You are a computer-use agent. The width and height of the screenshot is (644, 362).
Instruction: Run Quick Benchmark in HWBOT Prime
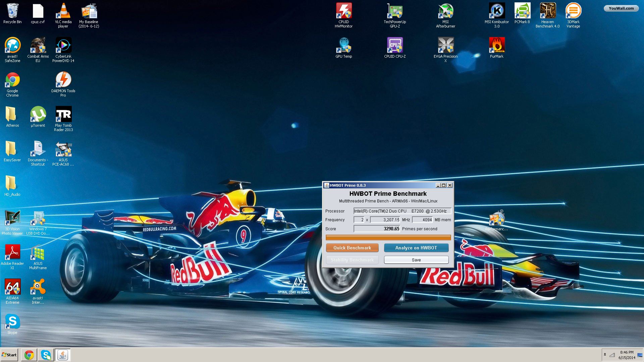[352, 248]
